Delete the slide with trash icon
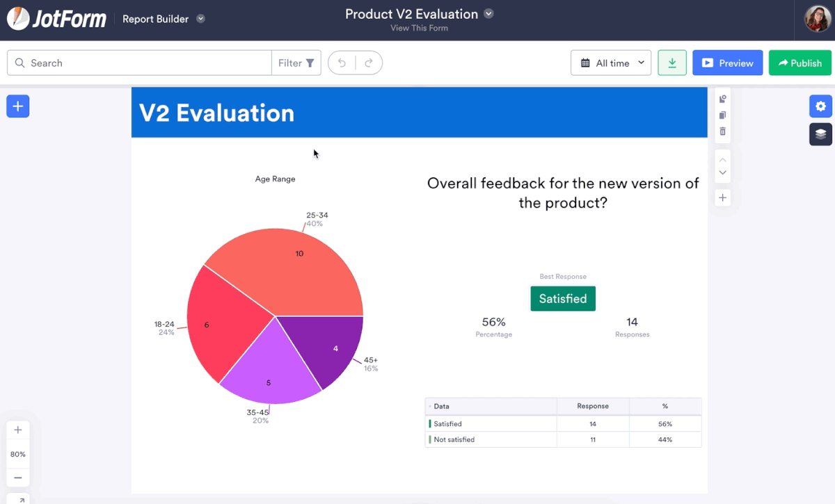 (723, 131)
